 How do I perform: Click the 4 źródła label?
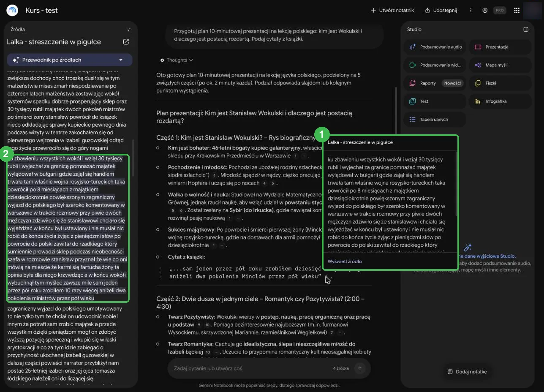(x=341, y=368)
